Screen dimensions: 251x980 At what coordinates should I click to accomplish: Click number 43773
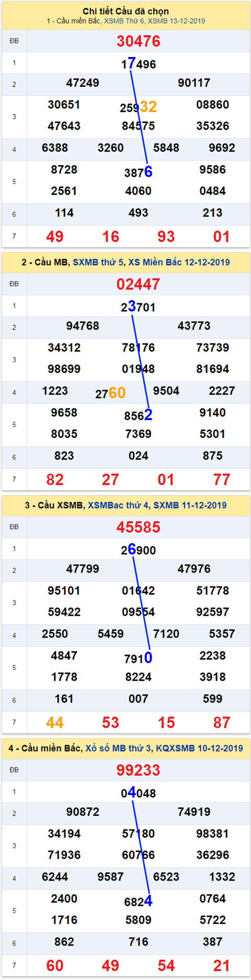pyautogui.click(x=194, y=326)
